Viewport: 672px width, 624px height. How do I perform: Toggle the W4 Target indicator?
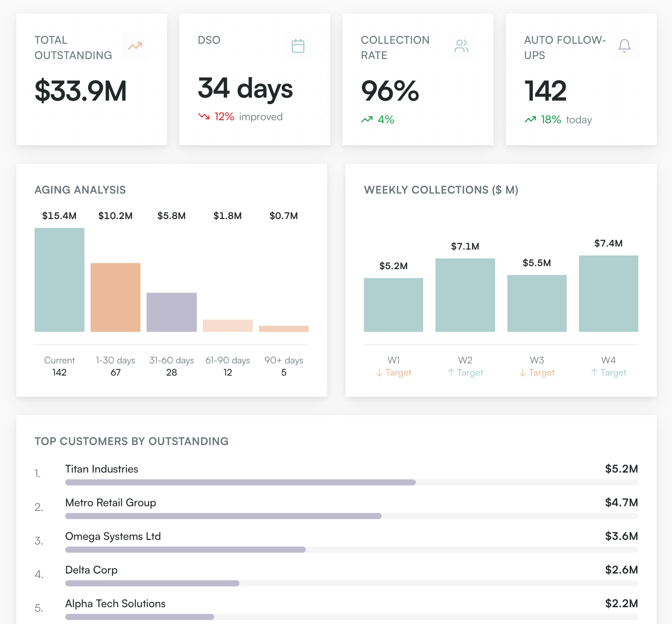(x=608, y=373)
